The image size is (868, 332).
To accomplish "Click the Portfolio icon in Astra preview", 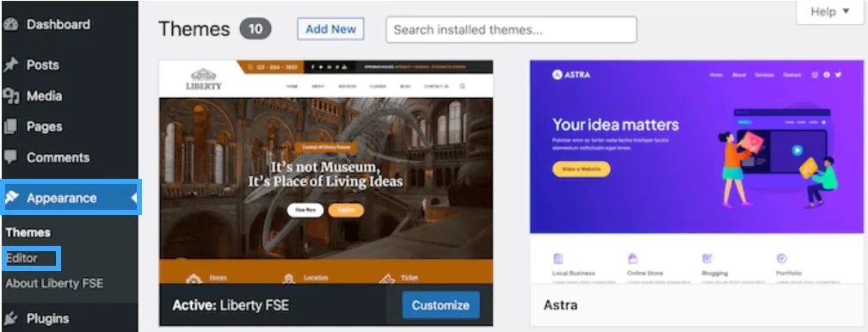I will pos(782,258).
